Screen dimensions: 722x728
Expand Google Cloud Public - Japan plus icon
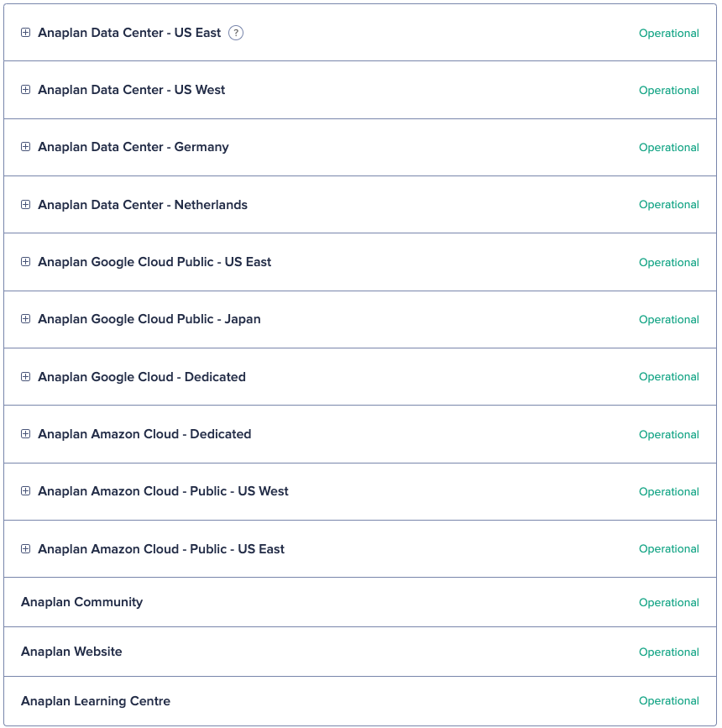click(x=25, y=319)
